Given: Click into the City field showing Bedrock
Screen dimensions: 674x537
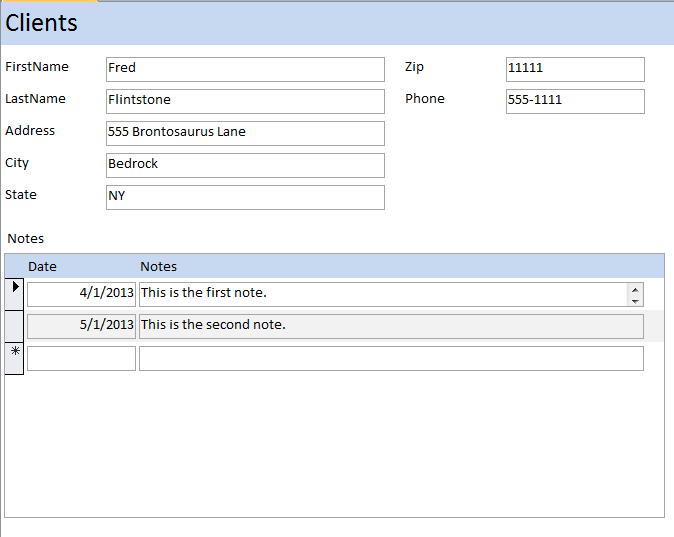Looking at the screenshot, I should [x=245, y=165].
